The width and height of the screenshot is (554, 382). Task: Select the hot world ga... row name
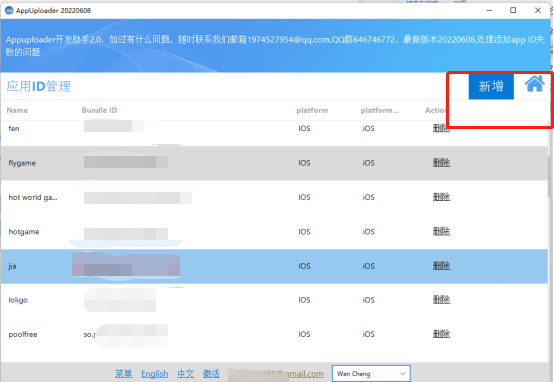coord(33,198)
